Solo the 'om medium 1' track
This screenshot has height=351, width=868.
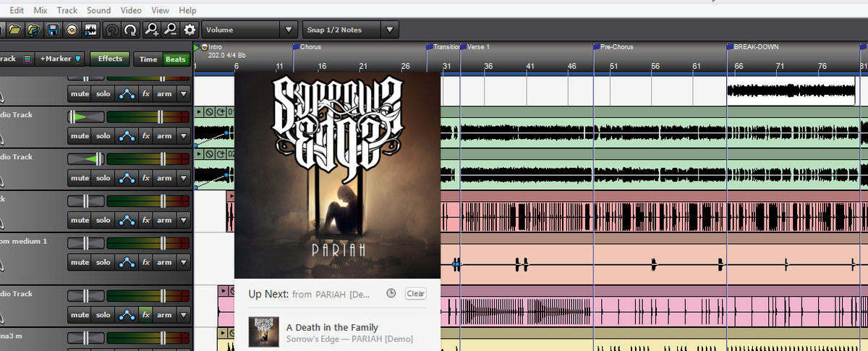pyautogui.click(x=103, y=262)
